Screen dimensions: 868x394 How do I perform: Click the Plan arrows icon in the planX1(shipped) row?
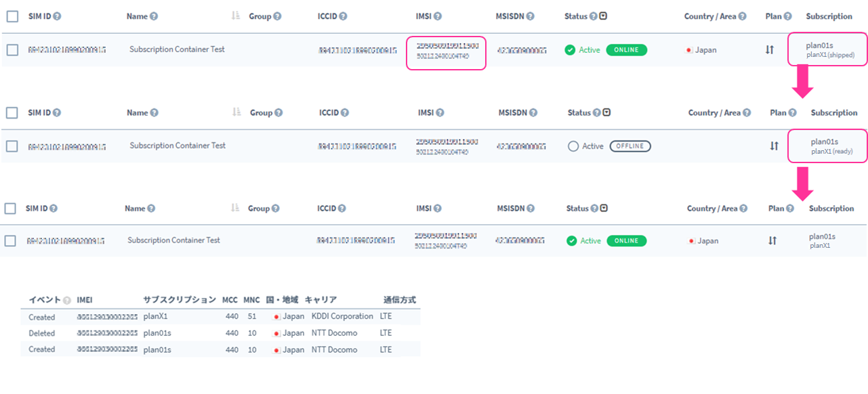coord(770,49)
